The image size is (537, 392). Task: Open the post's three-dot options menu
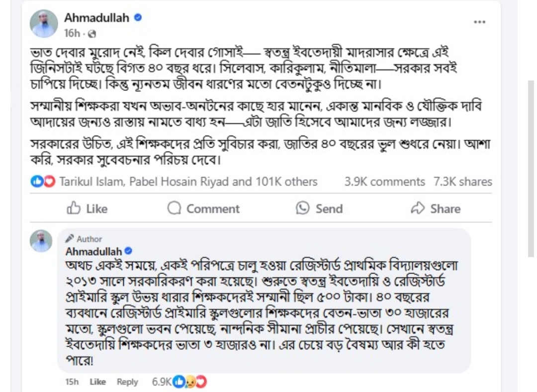pos(479,23)
